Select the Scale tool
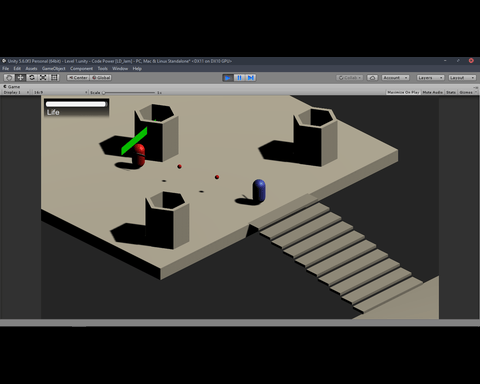 pos(43,78)
